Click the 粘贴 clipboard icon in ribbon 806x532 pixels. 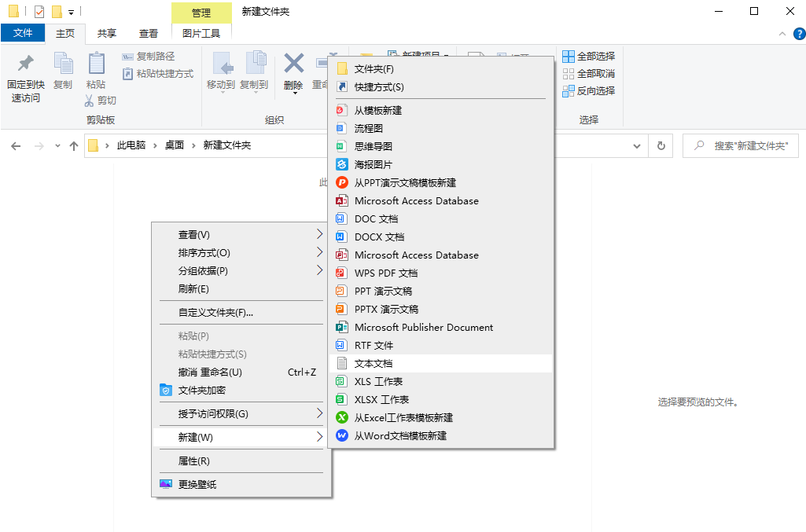tap(96, 64)
